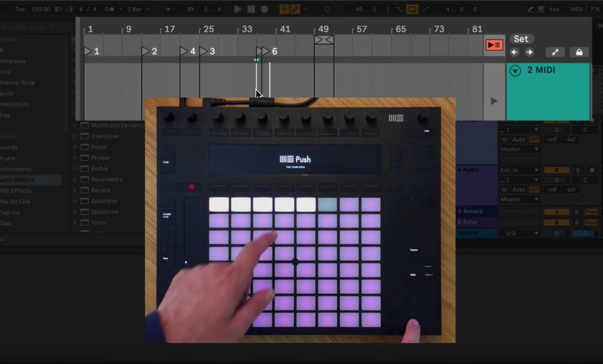Click the arrangement Record button
The image size is (603, 364).
pyautogui.click(x=264, y=9)
